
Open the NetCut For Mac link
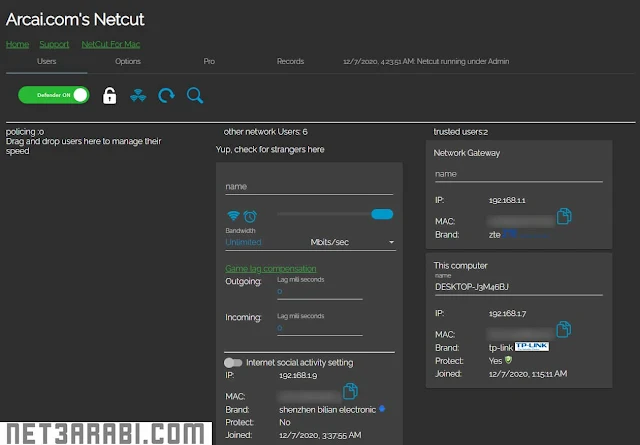pyautogui.click(x=111, y=44)
